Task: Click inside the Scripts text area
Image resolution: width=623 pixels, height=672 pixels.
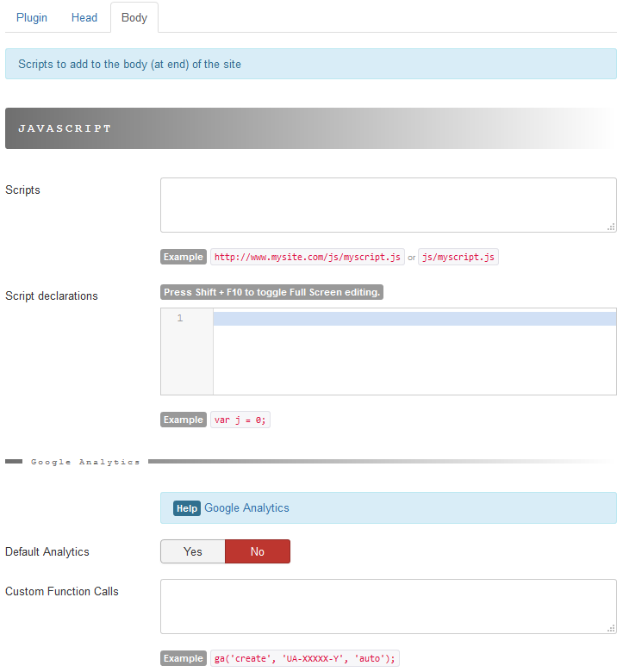Action: pos(388,205)
